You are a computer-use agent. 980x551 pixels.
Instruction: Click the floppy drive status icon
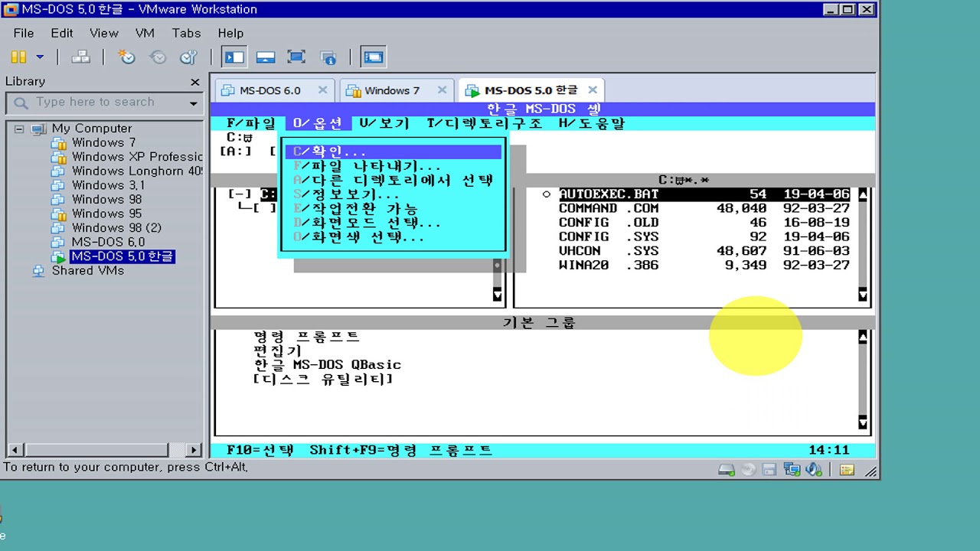(769, 469)
